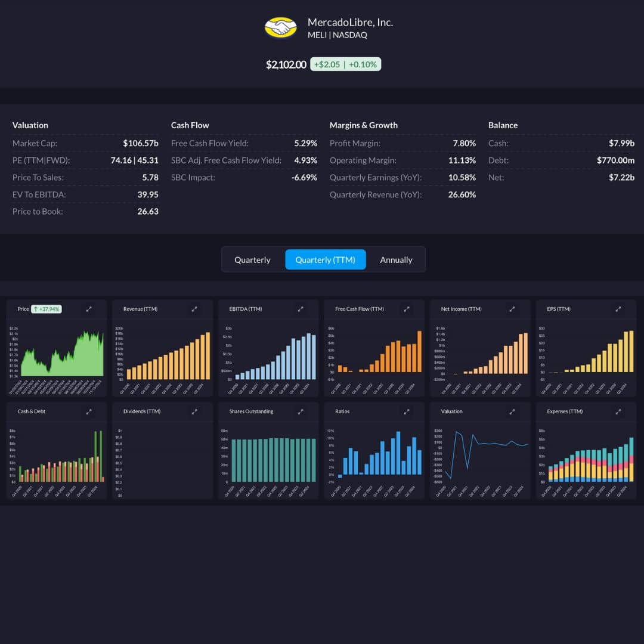Click the Free Cash Flow Yield: label

coord(210,143)
